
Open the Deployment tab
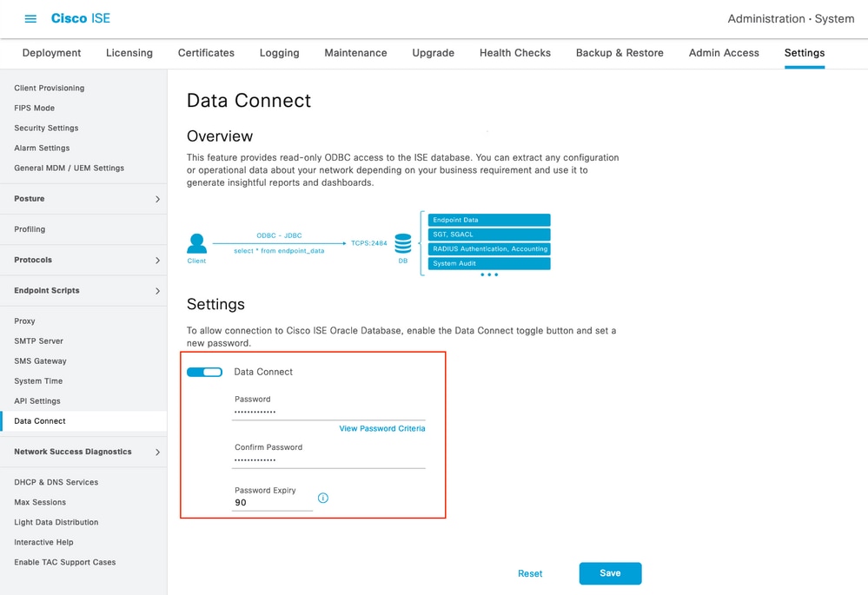(x=51, y=53)
